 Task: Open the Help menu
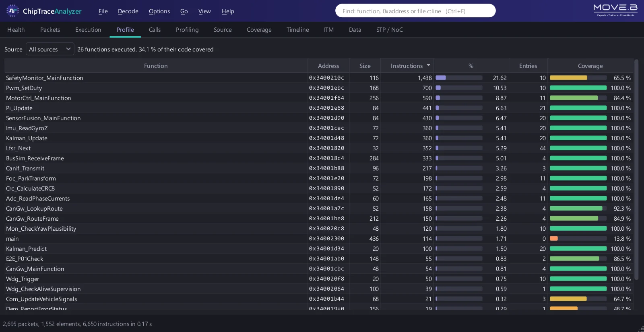click(228, 11)
